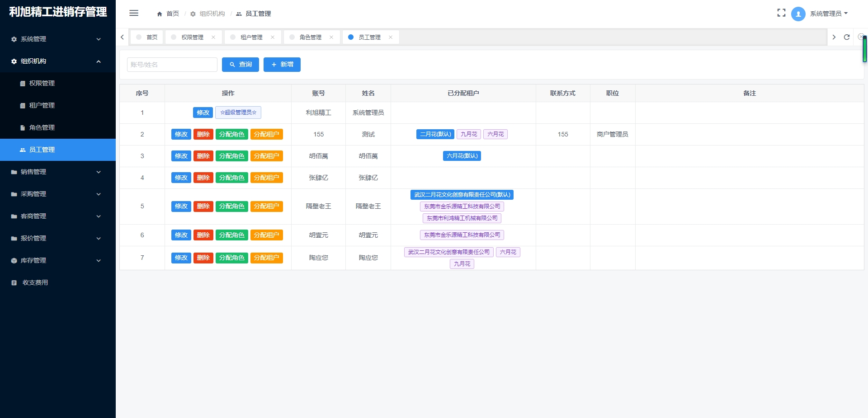Click 分配租户 for 张肆亿 row
The height and width of the screenshot is (418, 868).
267,178
